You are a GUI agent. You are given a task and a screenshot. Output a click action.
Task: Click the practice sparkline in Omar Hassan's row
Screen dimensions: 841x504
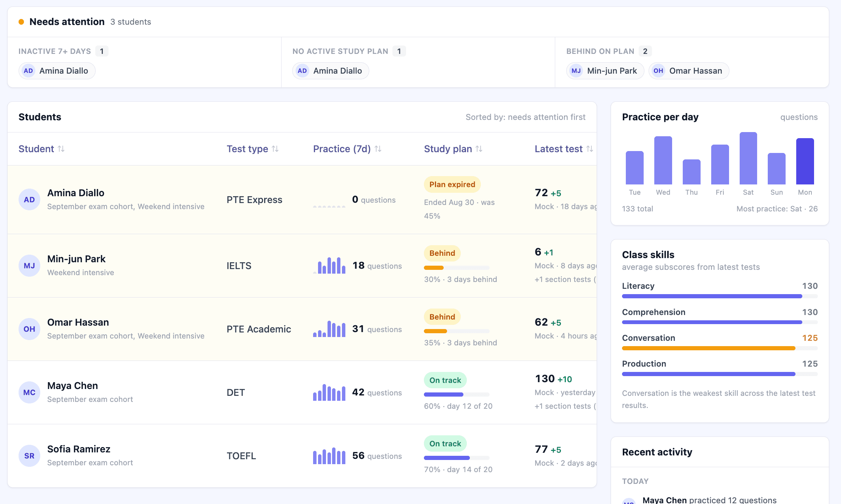(x=329, y=329)
